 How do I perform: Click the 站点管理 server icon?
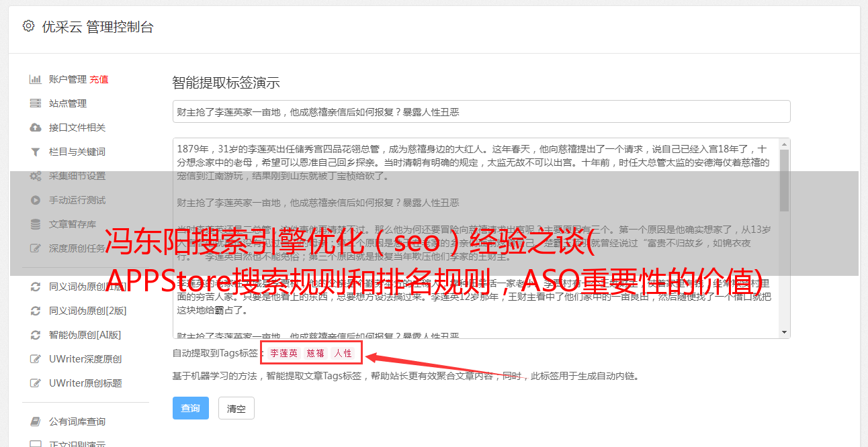pos(36,103)
